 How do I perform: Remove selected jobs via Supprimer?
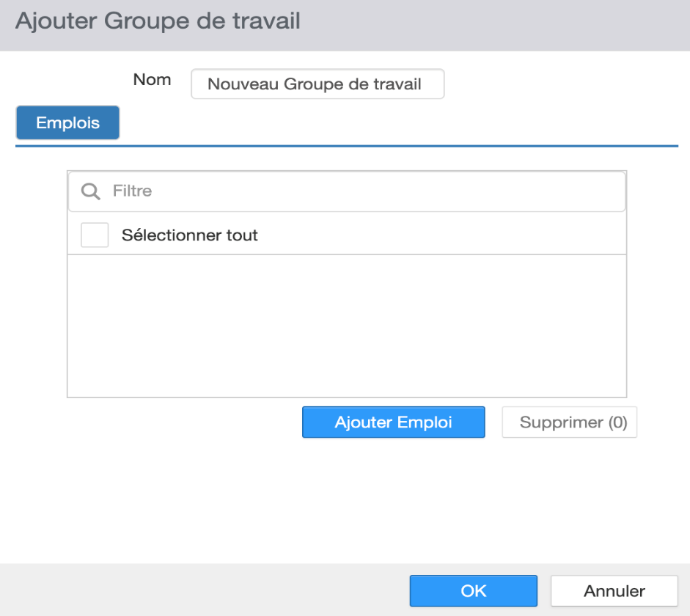click(570, 422)
